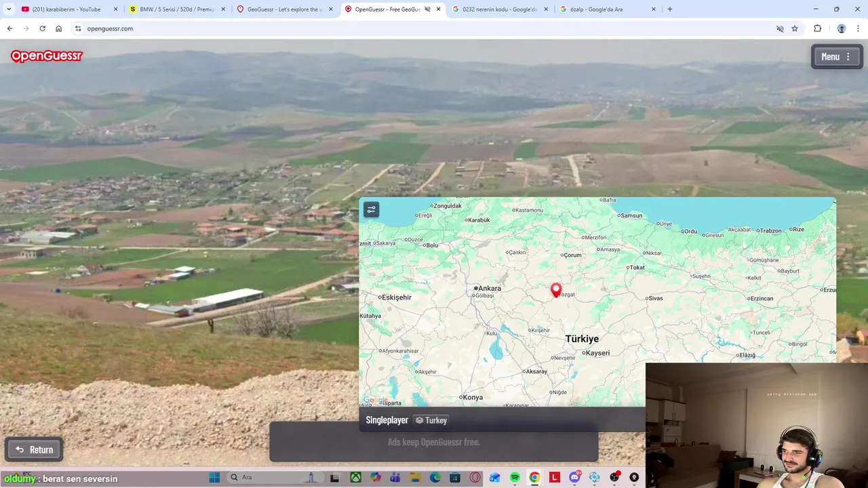Image resolution: width=868 pixels, height=488 pixels.
Task: Close the karabiberim YouTube tab
Action: click(115, 9)
